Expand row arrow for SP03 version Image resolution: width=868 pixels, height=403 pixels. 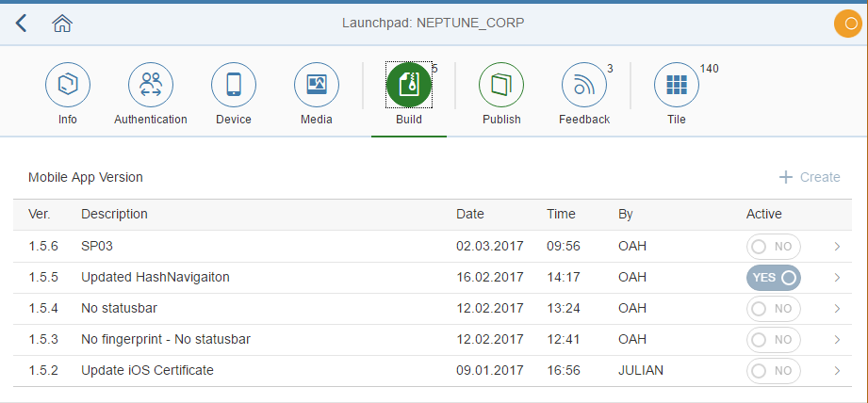pyautogui.click(x=837, y=247)
